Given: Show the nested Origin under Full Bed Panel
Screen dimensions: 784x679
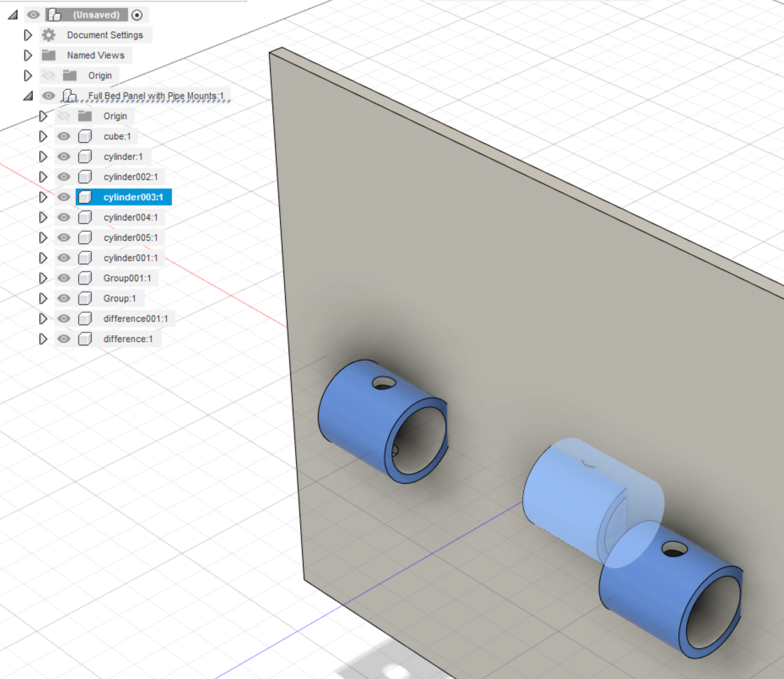Looking at the screenshot, I should tap(64, 116).
